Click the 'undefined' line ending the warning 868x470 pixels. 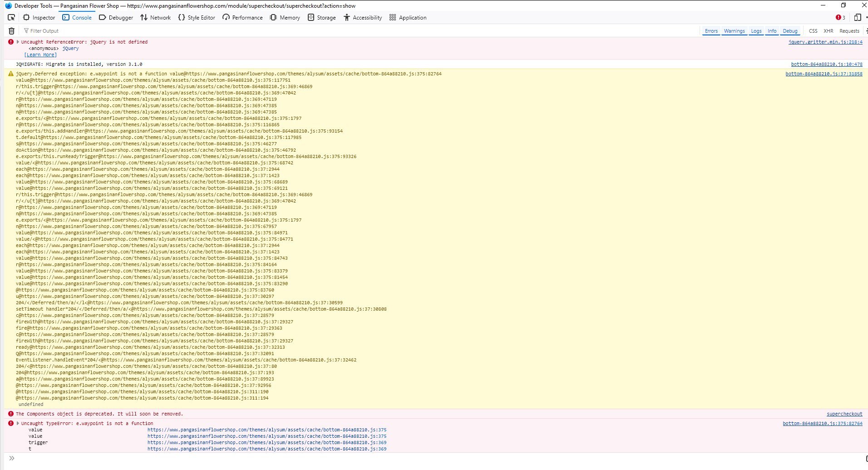[x=31, y=404]
